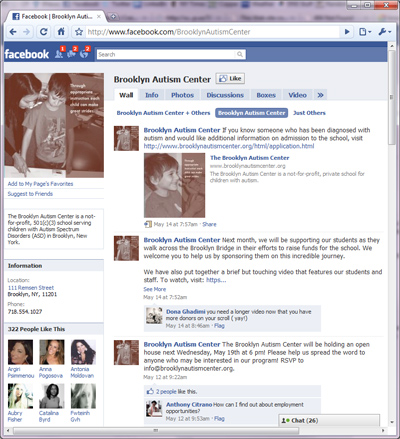Click the Phone number 718.554.1027
The width and height of the screenshot is (400, 439).
[25, 312]
